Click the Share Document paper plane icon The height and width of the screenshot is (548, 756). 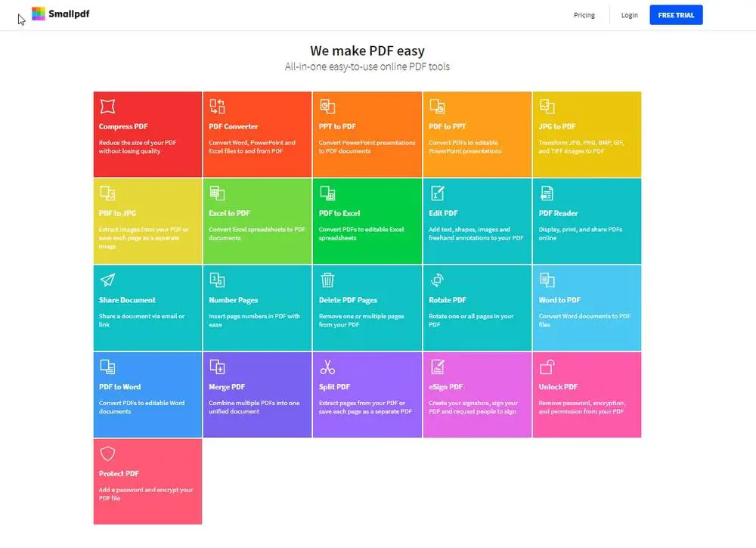click(107, 280)
